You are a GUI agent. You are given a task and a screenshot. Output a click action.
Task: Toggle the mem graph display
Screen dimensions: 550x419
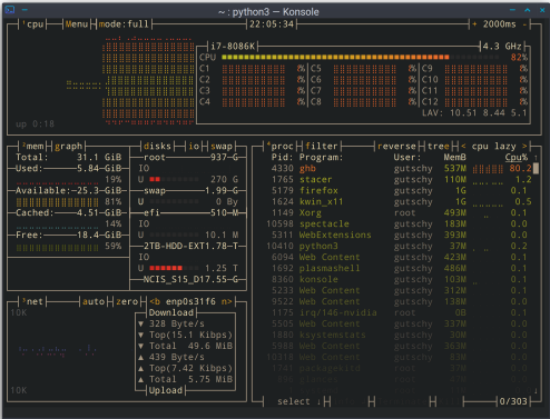pyautogui.click(x=68, y=146)
